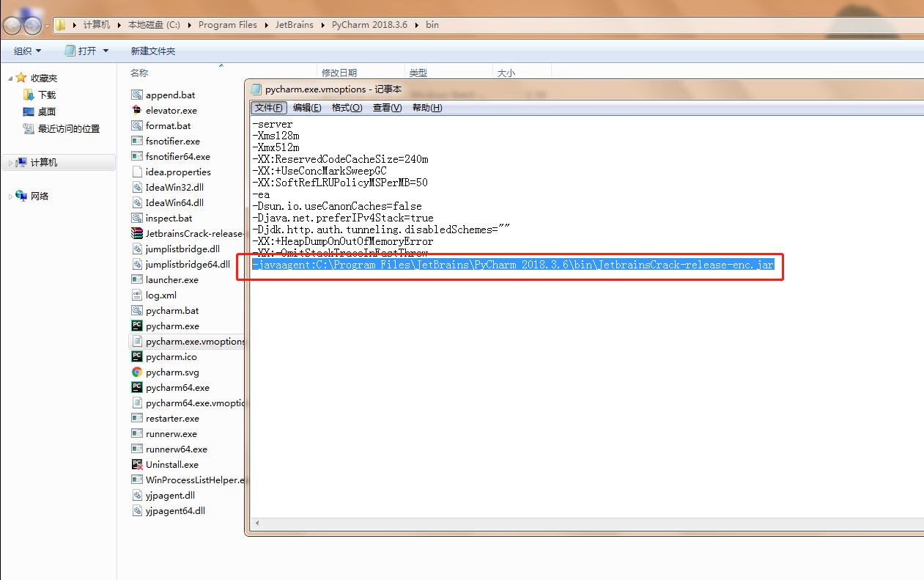
Task: Click the back navigation arrow button
Action: [13, 26]
